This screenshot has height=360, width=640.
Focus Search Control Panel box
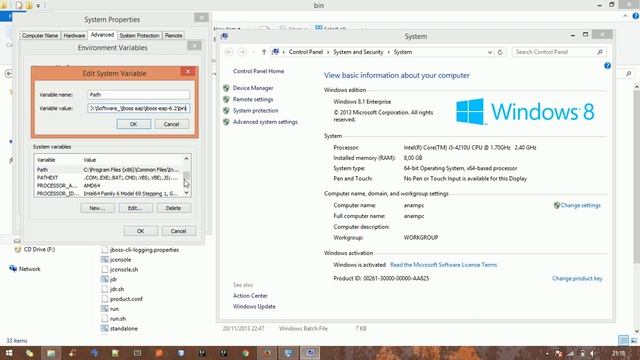[559, 52]
